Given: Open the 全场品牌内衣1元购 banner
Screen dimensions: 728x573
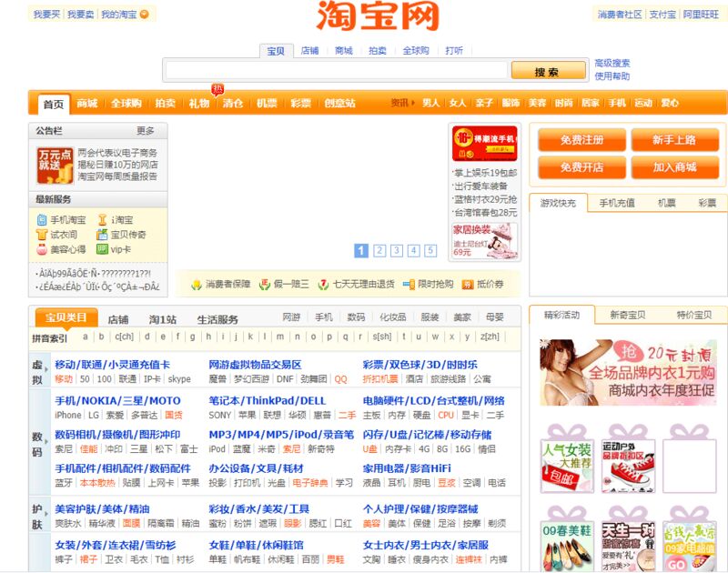Looking at the screenshot, I should [628, 372].
